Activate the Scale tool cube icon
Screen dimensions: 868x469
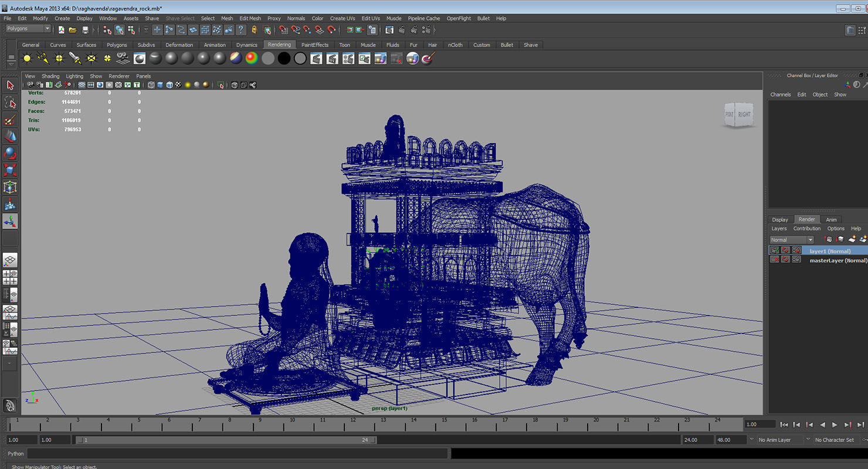[10, 171]
